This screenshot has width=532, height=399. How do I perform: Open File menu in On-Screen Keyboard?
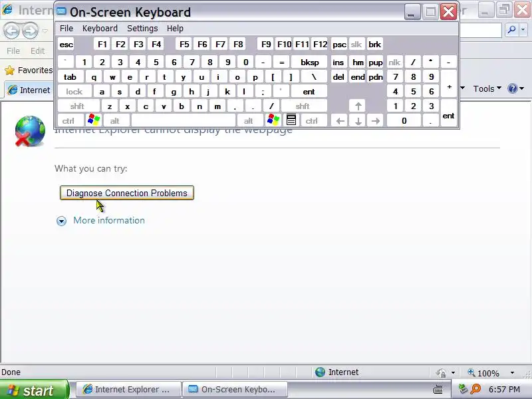tap(66, 29)
